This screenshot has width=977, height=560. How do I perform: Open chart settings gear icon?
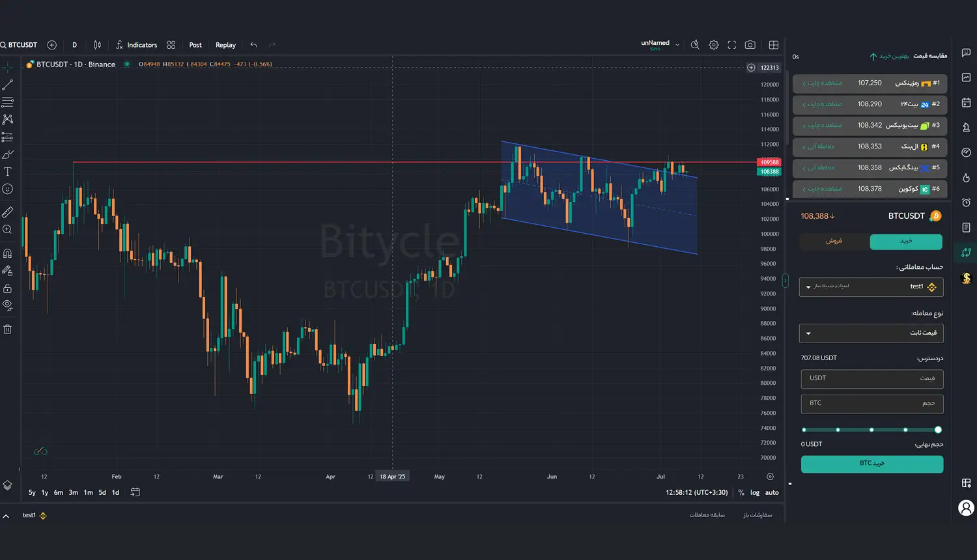pyautogui.click(x=714, y=45)
